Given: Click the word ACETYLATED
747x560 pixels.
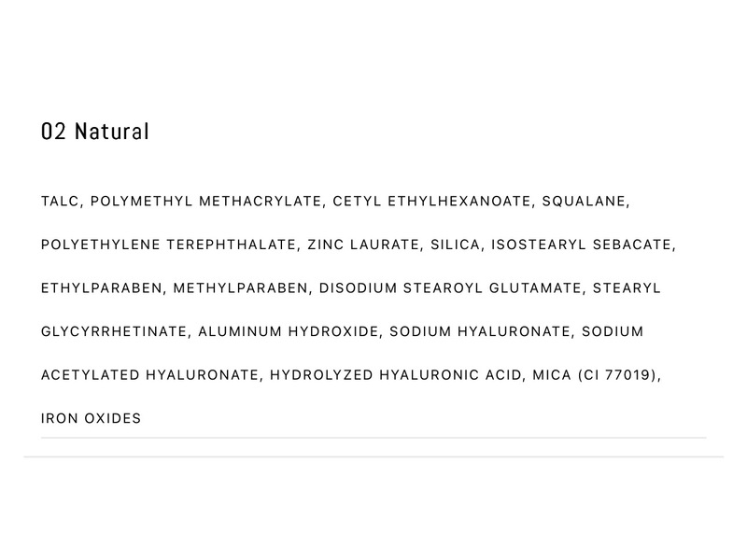Looking at the screenshot, I should coord(90,375).
